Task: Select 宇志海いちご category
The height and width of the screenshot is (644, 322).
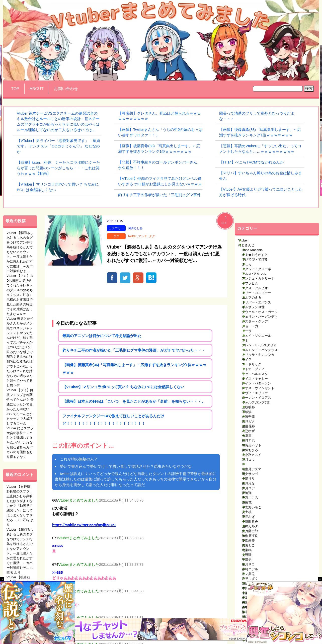Action: point(252,507)
